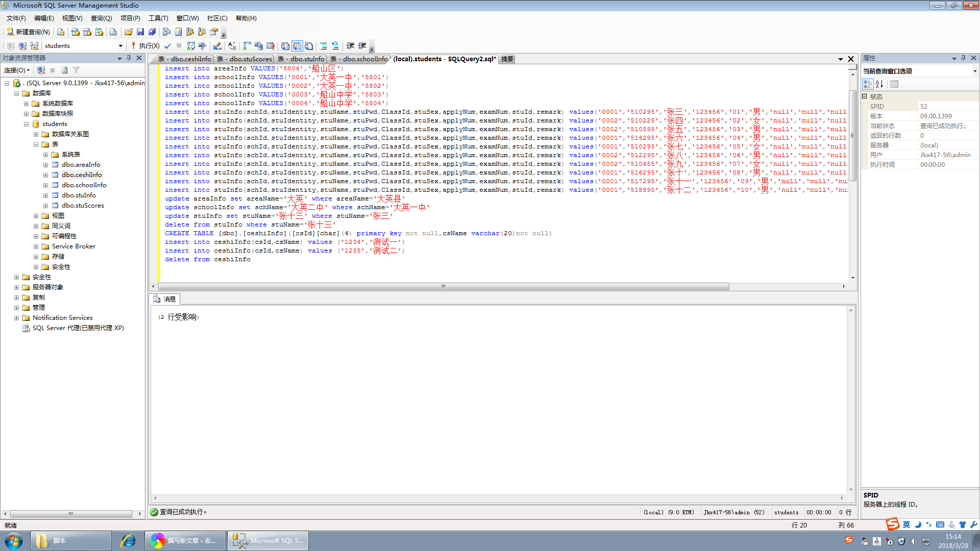Screen dimensions: 980x551
Task: Click the Display Estimated Execution Plan icon
Action: click(191, 45)
